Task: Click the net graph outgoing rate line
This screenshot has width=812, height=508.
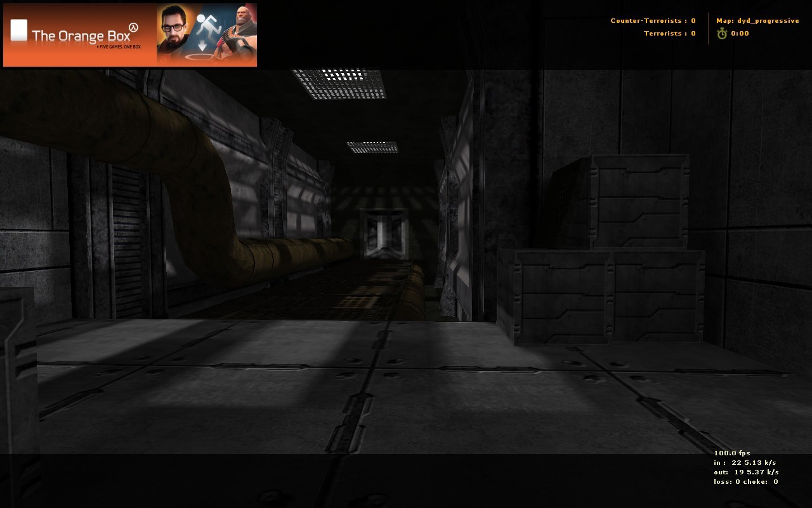Action: [746, 472]
